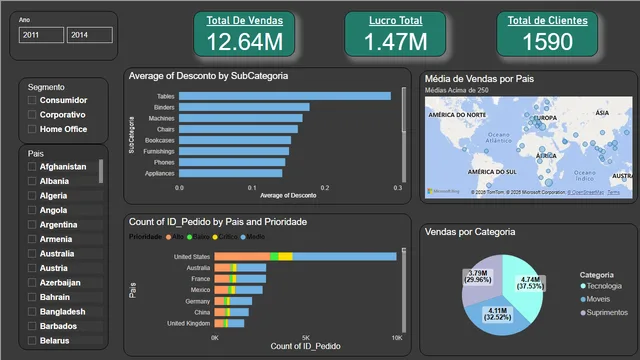Click the Lucro Total card
Screen dimensions: 640x360
[395, 34]
